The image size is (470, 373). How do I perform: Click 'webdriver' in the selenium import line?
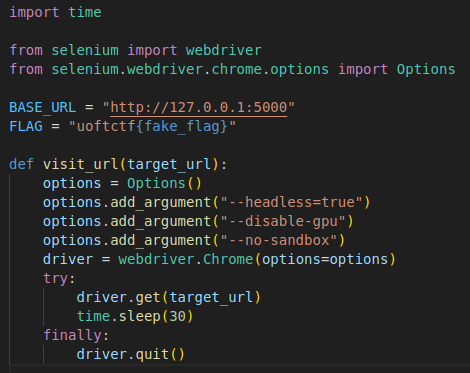point(224,50)
